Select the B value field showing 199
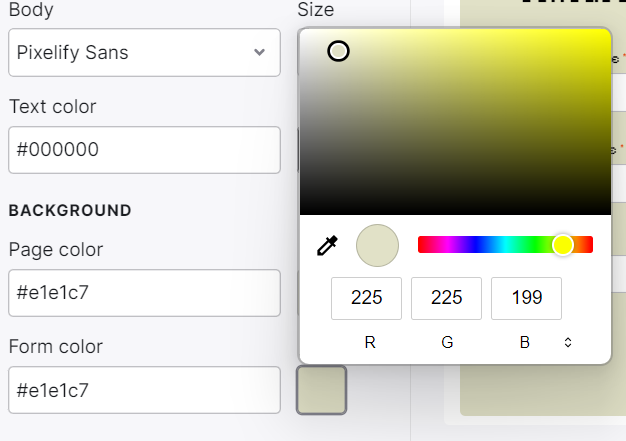 526,298
